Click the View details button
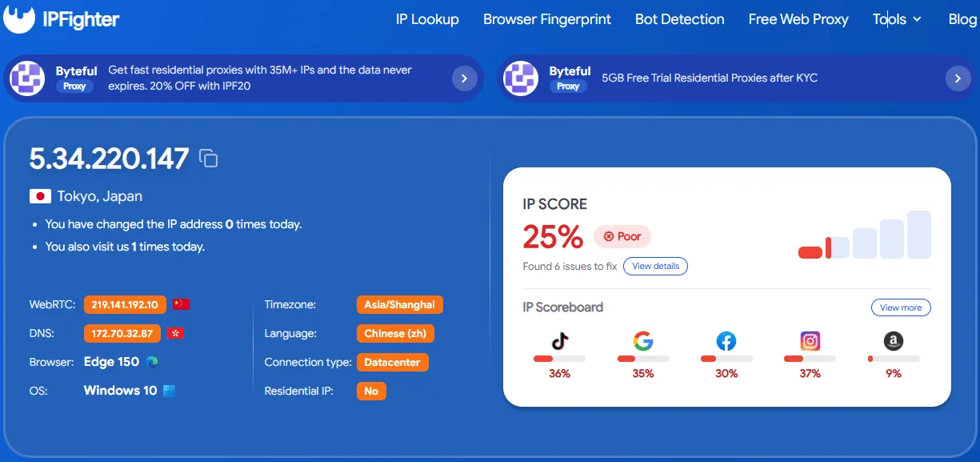This screenshot has width=980, height=462. click(655, 266)
